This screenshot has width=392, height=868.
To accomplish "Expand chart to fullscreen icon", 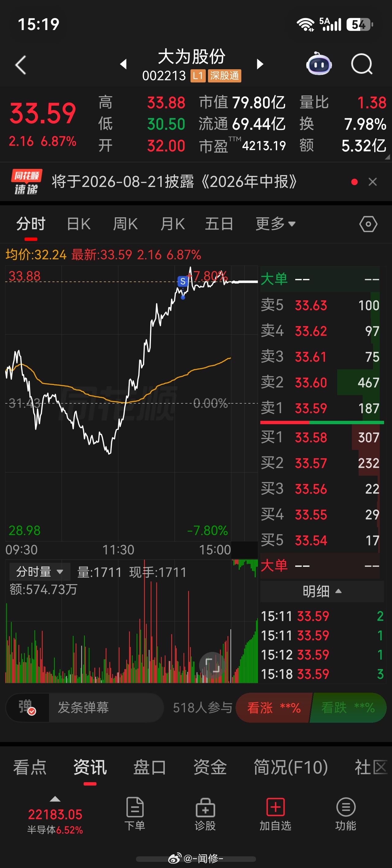I will click(x=213, y=665).
